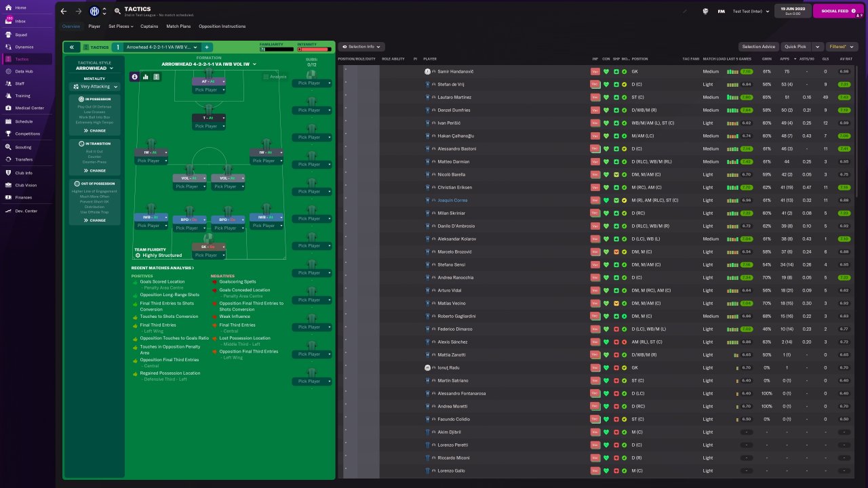Image resolution: width=868 pixels, height=488 pixels.
Task: Click Lautaro Martínez's green heart condition icon
Action: [606, 97]
